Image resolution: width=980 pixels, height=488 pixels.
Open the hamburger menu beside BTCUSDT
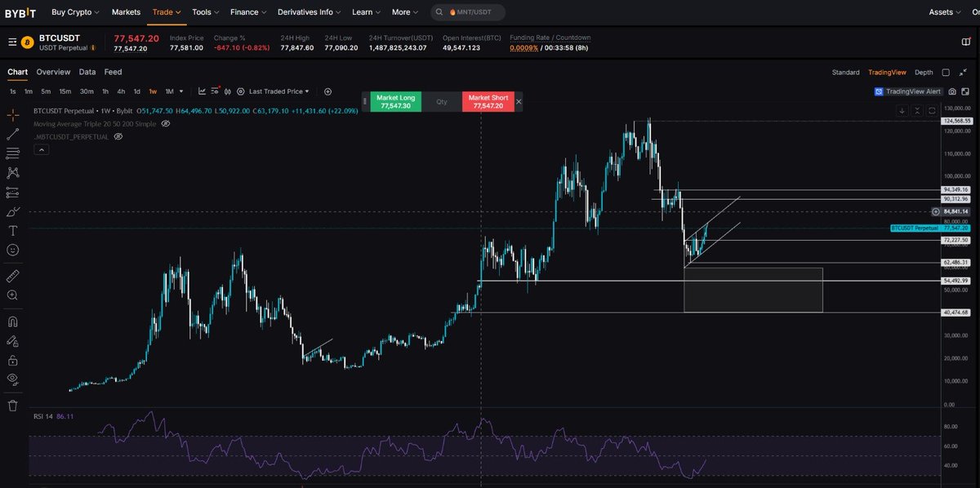(11, 42)
